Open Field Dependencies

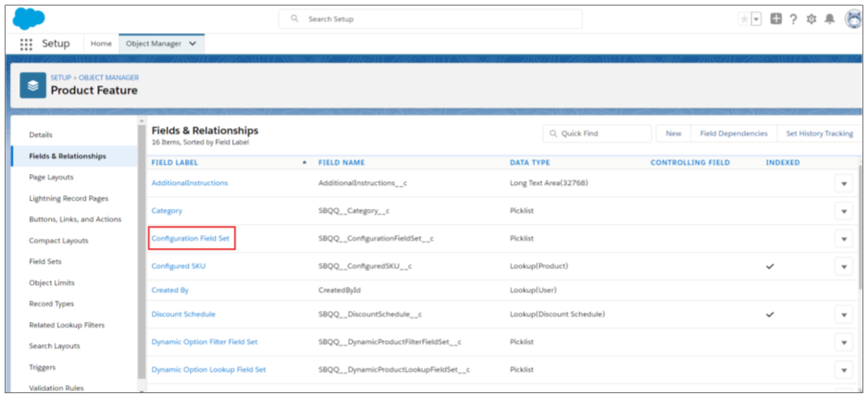point(734,133)
